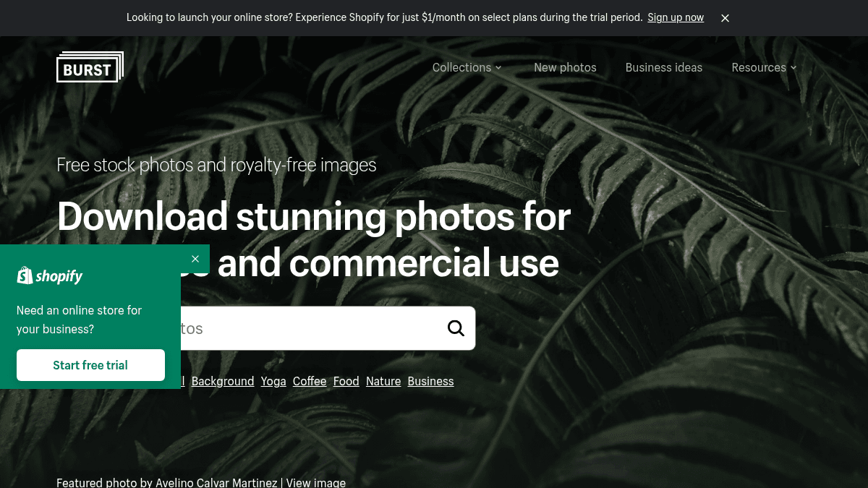Screen dimensions: 868x488
Task: Select the Nature category link
Action: pos(383,381)
